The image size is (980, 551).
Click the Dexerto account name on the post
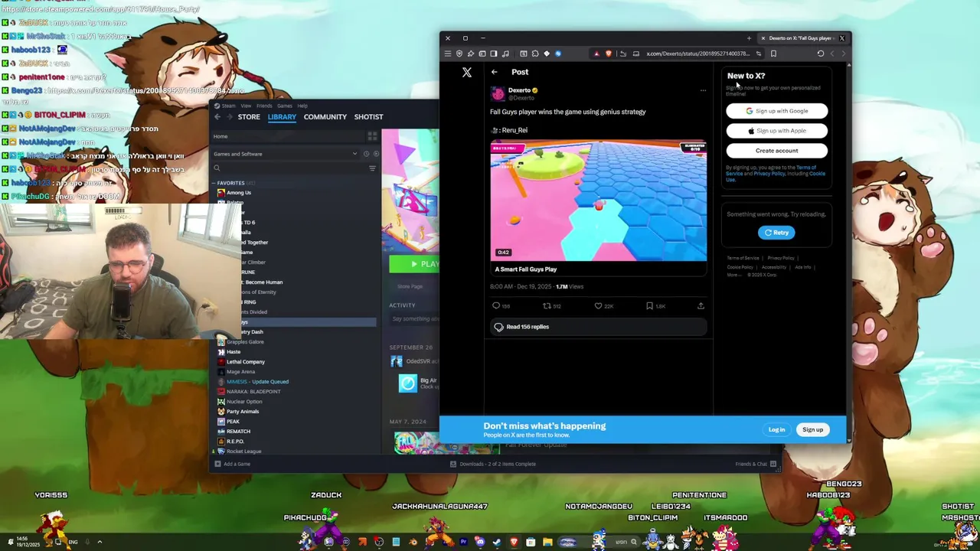pos(519,90)
